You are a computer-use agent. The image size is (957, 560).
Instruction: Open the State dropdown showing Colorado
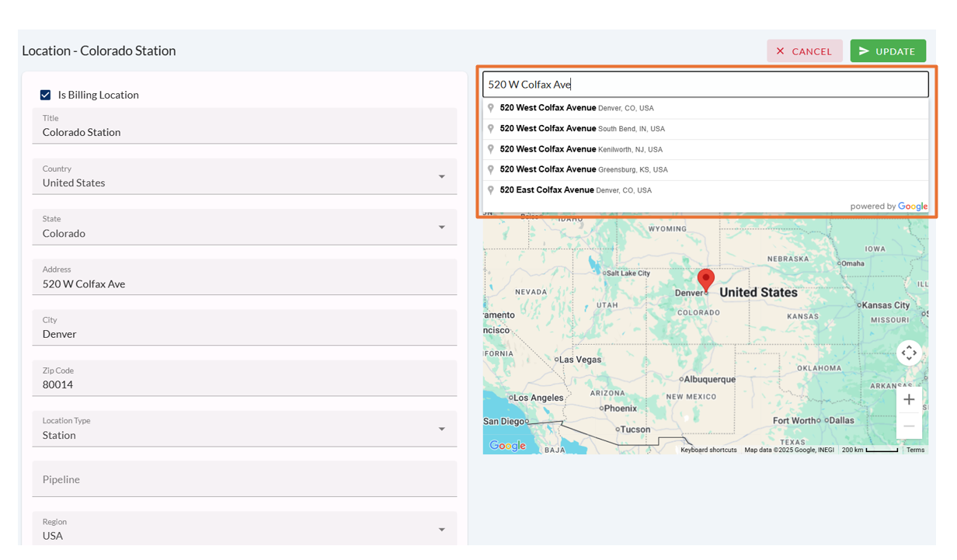(x=441, y=228)
